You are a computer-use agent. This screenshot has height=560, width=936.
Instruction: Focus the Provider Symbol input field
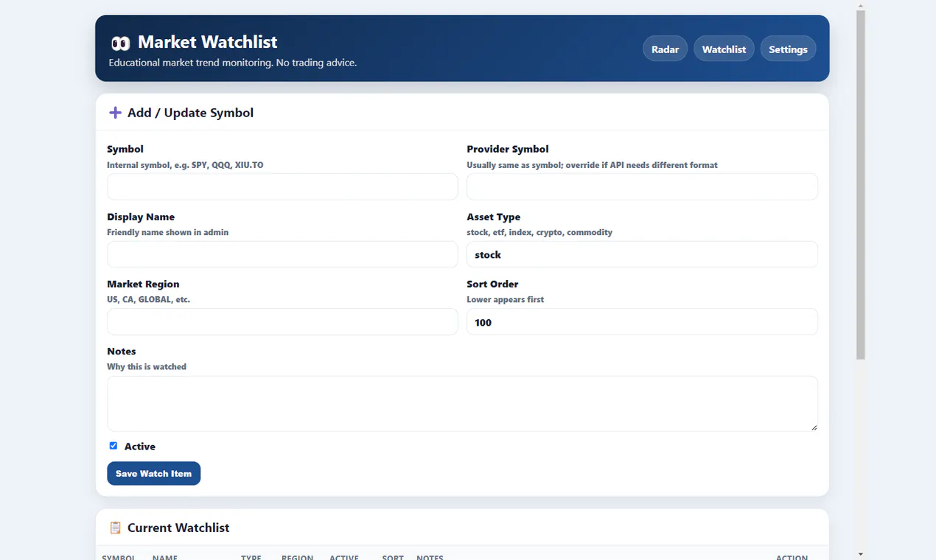point(642,187)
